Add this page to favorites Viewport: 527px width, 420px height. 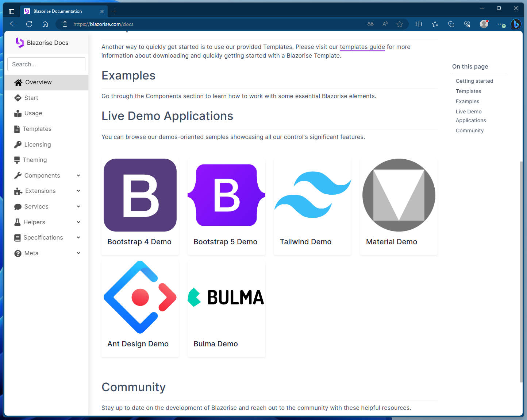(x=400, y=24)
